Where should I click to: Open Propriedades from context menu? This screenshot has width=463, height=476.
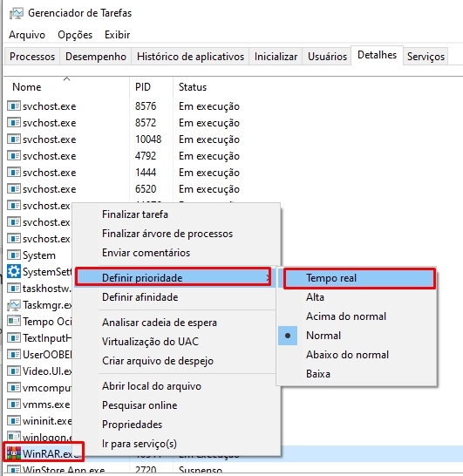[176, 425]
